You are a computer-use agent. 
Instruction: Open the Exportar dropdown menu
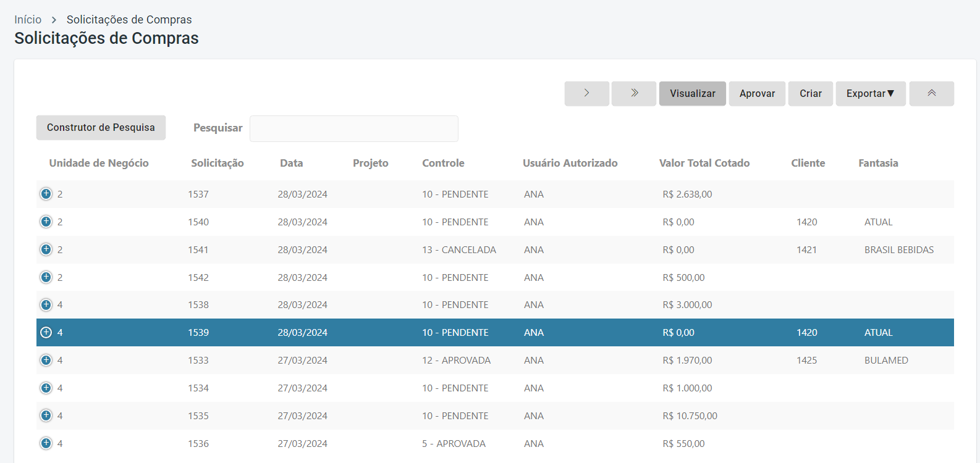871,93
